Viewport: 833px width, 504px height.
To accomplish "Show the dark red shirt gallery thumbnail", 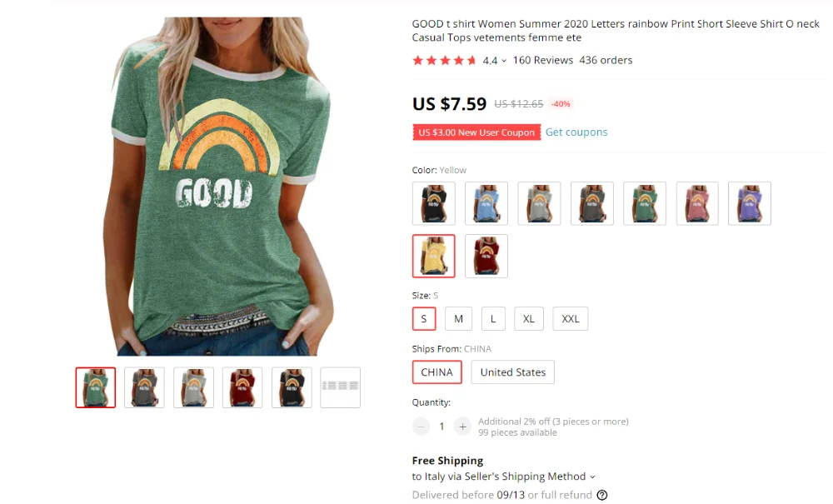I will (x=242, y=387).
